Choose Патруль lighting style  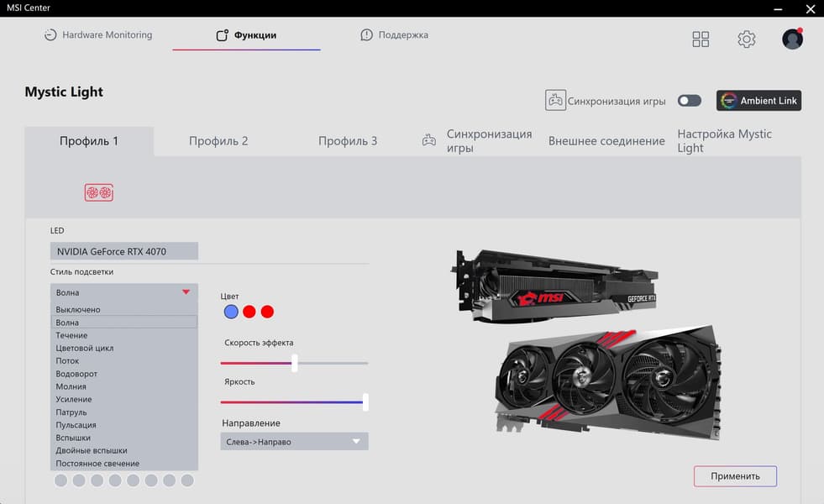(x=124, y=412)
